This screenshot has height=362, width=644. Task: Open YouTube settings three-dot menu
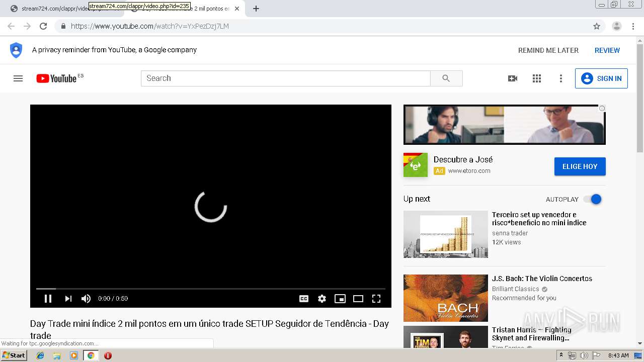(x=561, y=78)
